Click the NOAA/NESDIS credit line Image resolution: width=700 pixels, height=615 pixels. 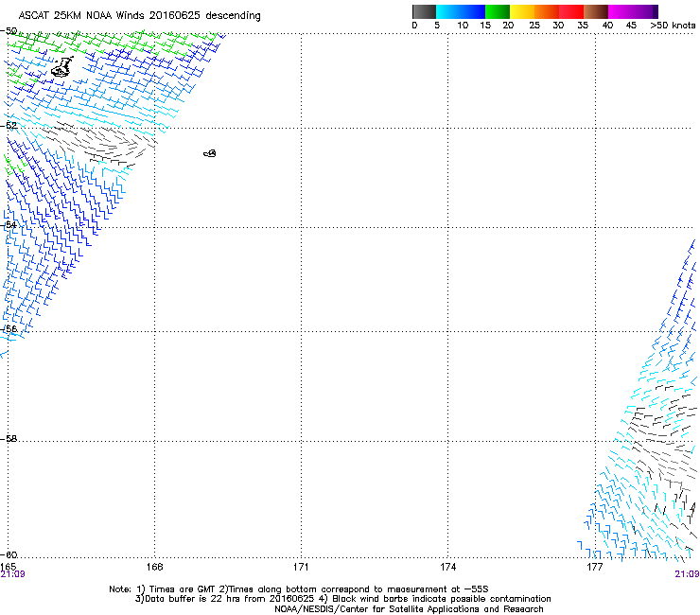pyautogui.click(x=409, y=609)
